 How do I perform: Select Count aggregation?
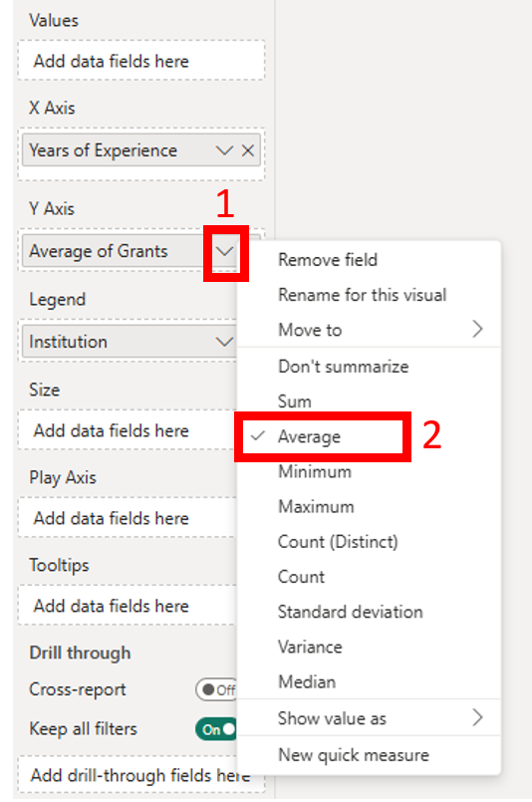click(x=369, y=577)
